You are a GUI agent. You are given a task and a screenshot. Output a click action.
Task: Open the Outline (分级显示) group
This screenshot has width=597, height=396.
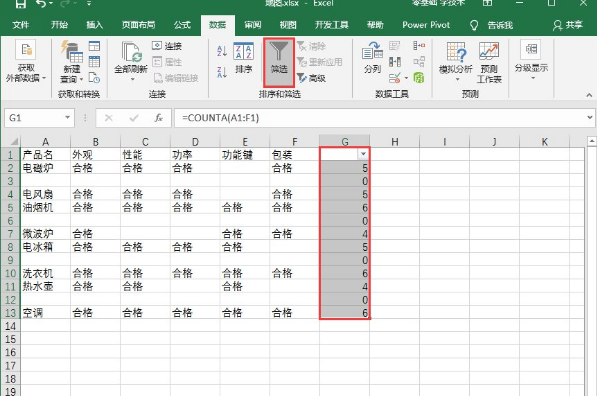pyautogui.click(x=531, y=60)
